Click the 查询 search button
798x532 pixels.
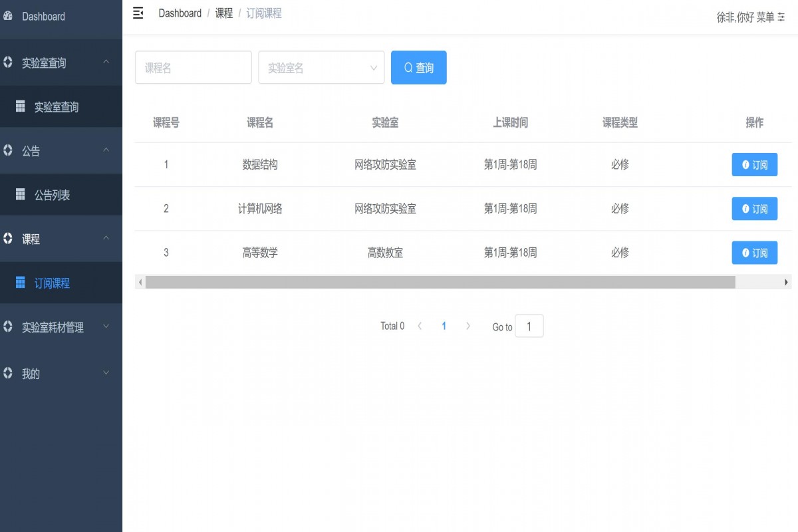(x=418, y=67)
